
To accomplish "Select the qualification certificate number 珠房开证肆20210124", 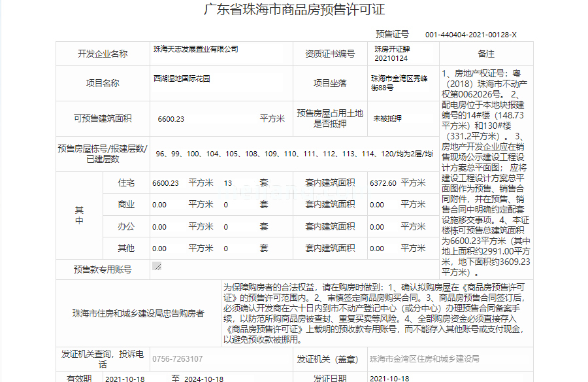I will click(391, 54).
